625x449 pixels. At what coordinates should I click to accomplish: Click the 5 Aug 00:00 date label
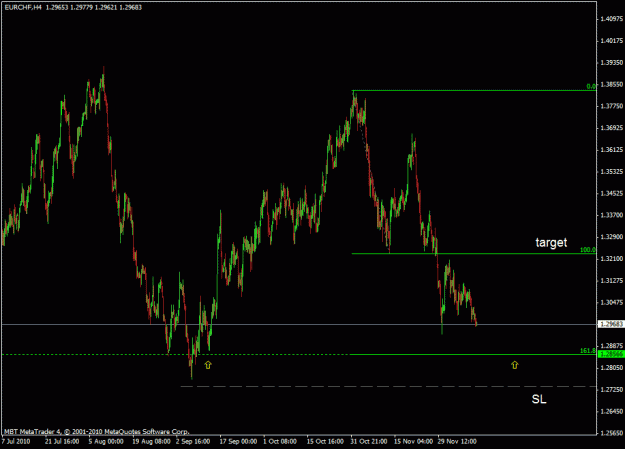pyautogui.click(x=106, y=441)
